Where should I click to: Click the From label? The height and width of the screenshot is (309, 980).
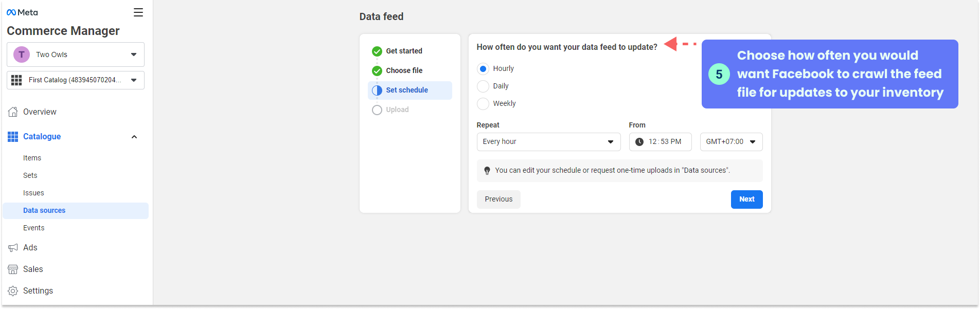click(x=637, y=125)
